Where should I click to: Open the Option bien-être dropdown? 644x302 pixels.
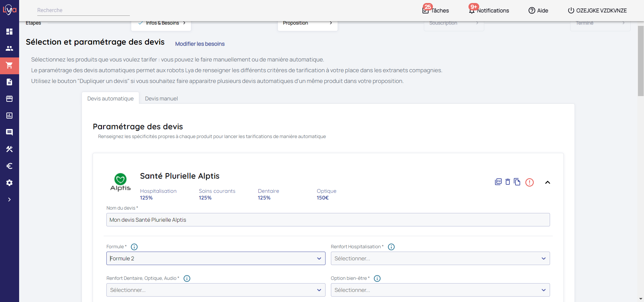tap(440, 290)
